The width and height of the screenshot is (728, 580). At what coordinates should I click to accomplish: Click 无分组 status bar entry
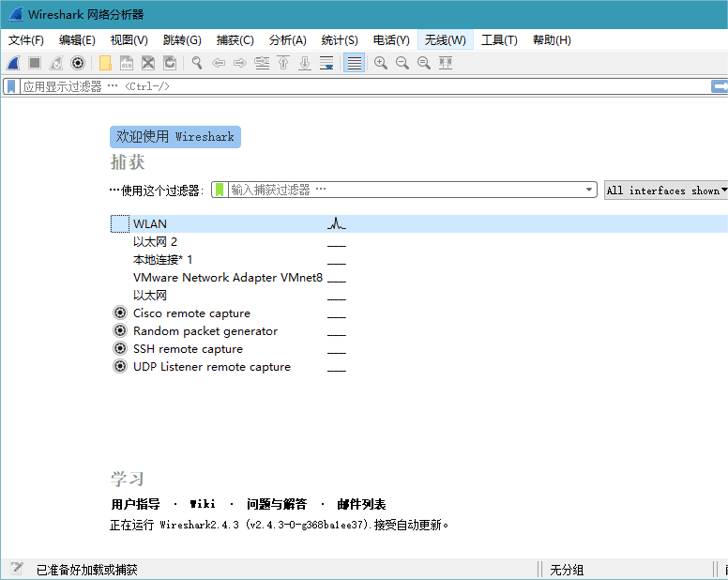click(x=567, y=570)
